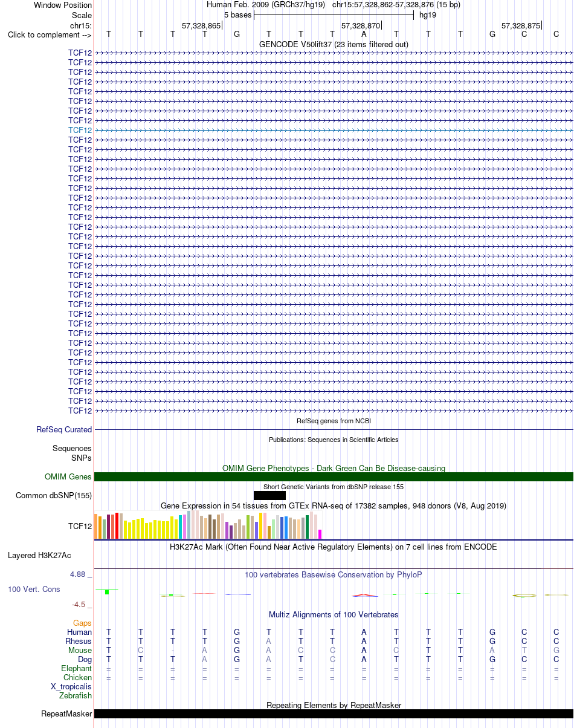Viewport: 574px width, 728px height.
Task: Click the 'Human' alignment row label
Action: (x=80, y=632)
